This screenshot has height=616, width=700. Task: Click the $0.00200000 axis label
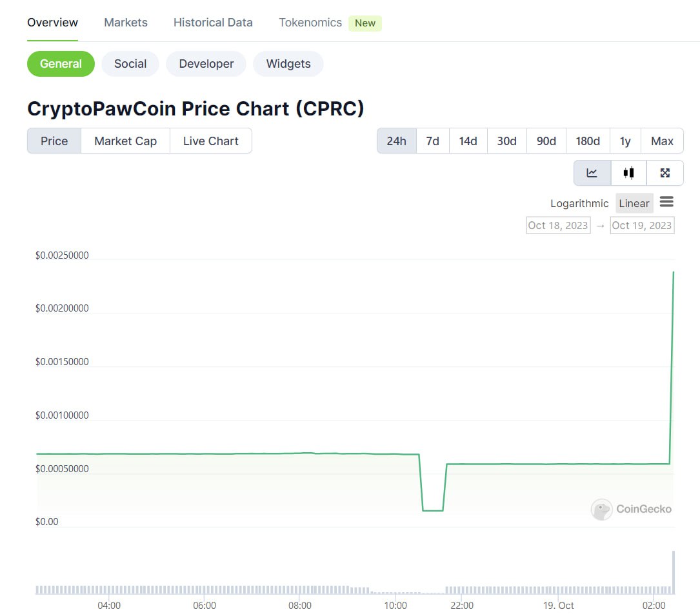[x=62, y=308]
